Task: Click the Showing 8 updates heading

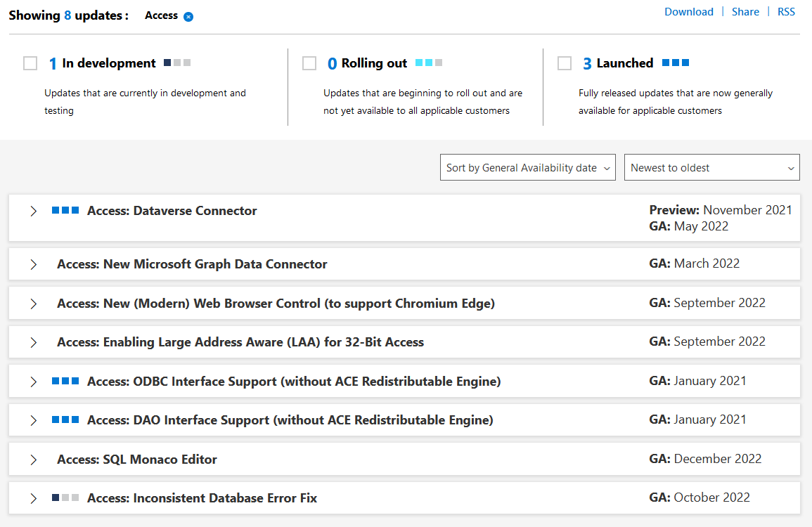Action: (x=68, y=15)
